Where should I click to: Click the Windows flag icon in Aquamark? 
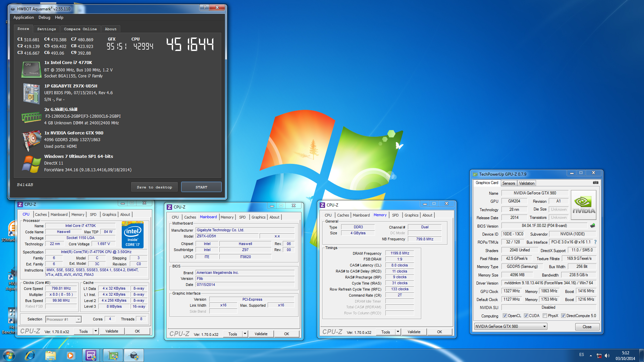31,164
